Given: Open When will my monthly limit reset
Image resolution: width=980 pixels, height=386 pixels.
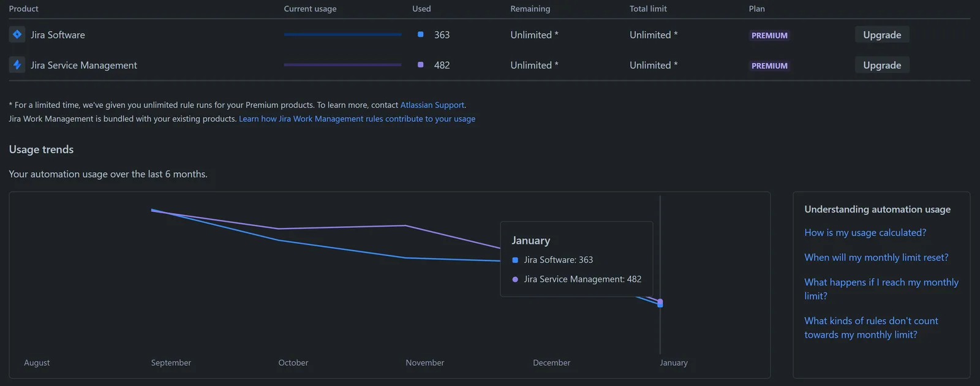Looking at the screenshot, I should [x=876, y=257].
